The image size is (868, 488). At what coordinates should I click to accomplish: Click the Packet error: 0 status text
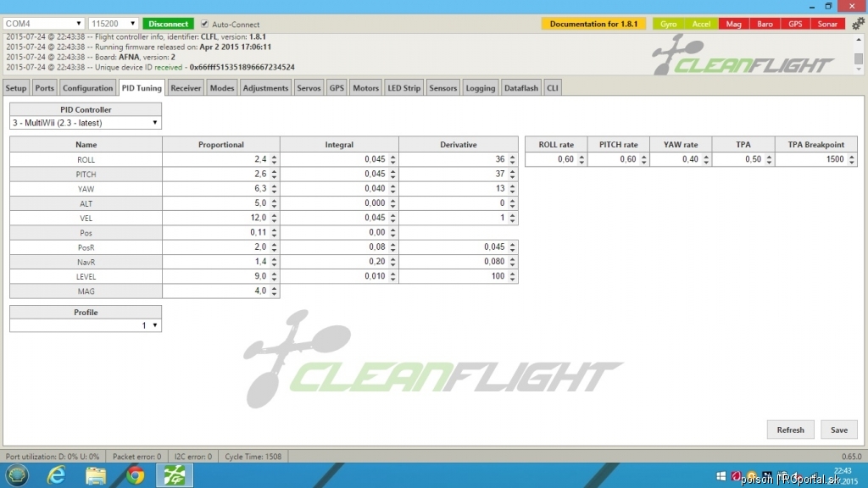point(136,457)
